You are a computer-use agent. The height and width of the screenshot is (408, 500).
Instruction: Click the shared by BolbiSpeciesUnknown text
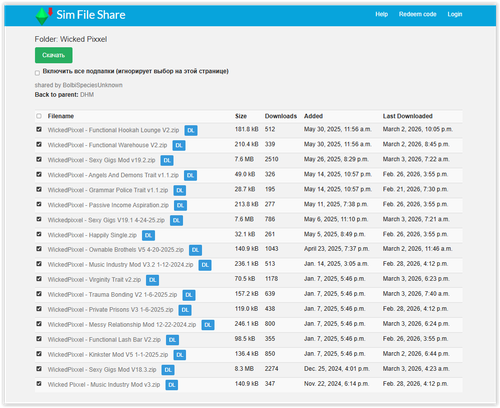click(79, 85)
